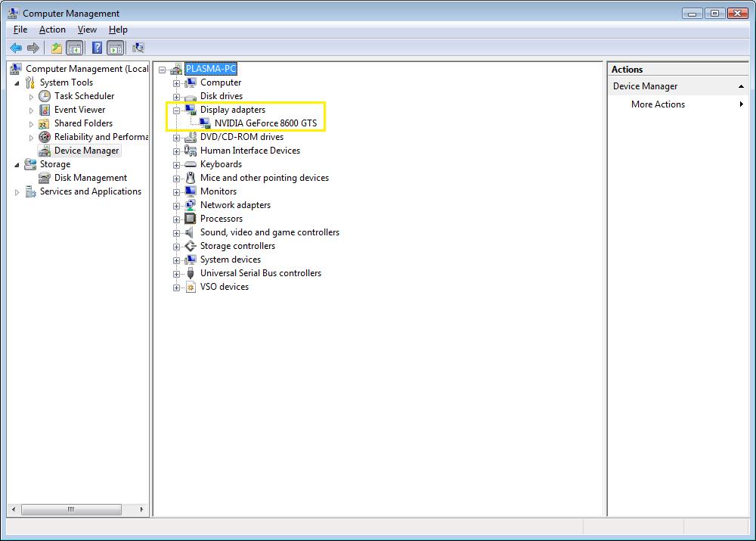Collapse the Display adapters category
Image resolution: width=756 pixels, height=541 pixels.
click(176, 110)
